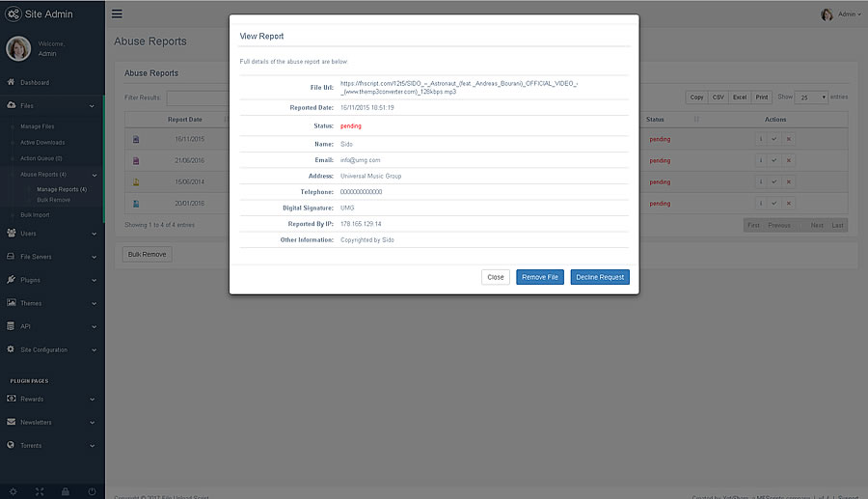Expand the Users sidebar section chevron

click(x=94, y=234)
